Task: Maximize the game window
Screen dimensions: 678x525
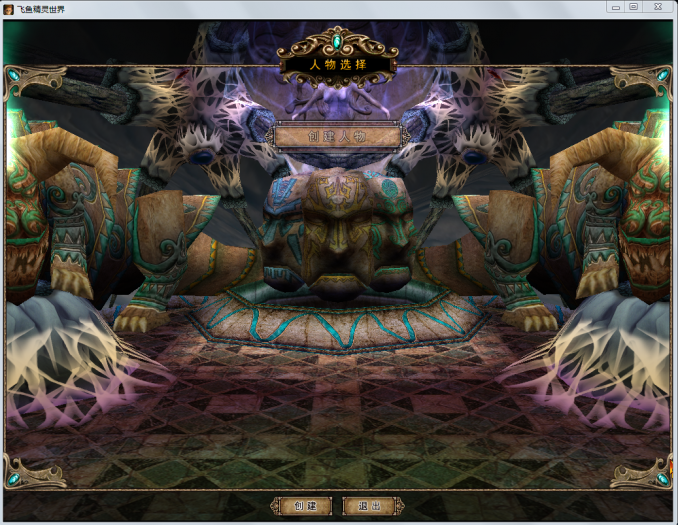Action: [634, 6]
